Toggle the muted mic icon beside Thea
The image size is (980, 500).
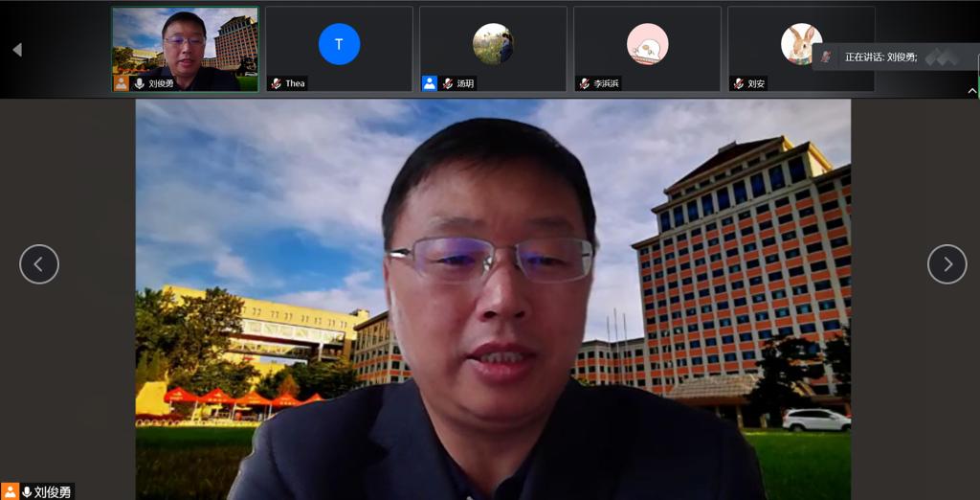click(x=276, y=83)
